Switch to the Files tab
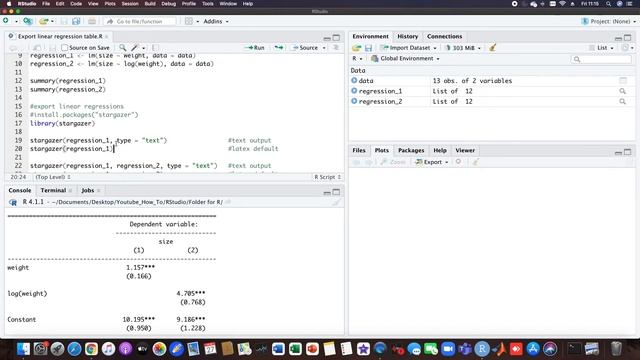640x360 pixels. 359,150
